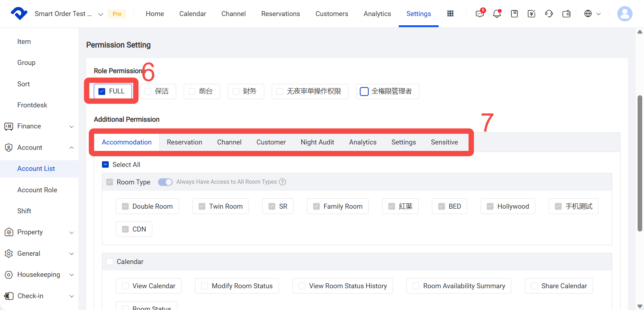Check View Room Status History permission
The width and height of the screenshot is (644, 310).
click(x=302, y=286)
